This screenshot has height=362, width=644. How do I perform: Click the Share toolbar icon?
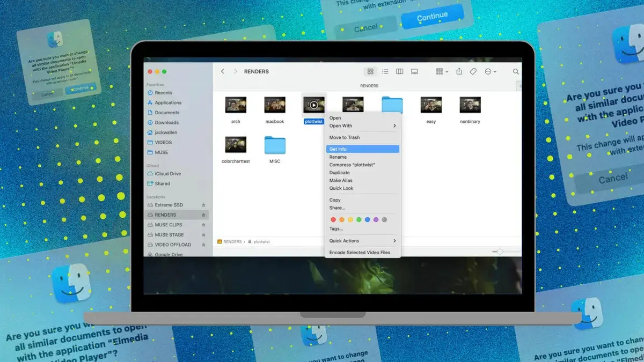tap(459, 71)
